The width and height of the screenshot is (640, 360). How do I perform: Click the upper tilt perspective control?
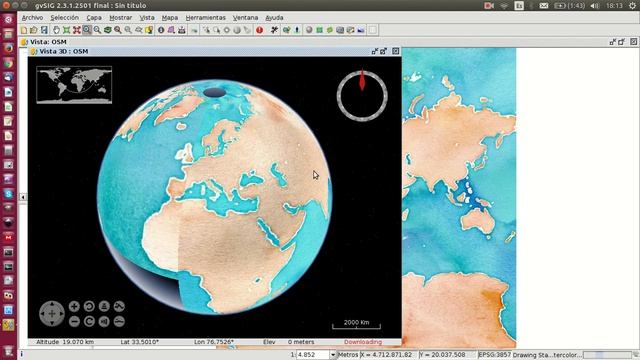[104, 306]
